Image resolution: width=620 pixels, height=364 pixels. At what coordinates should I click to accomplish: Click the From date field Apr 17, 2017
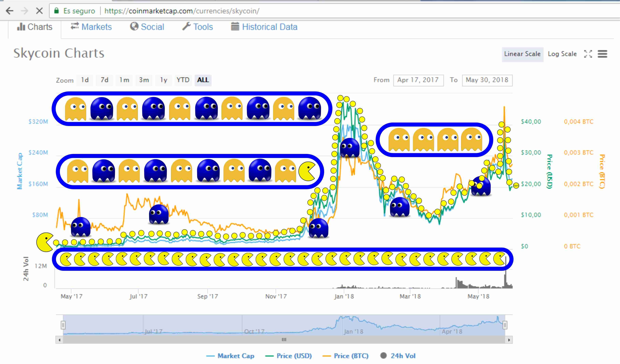(x=418, y=80)
